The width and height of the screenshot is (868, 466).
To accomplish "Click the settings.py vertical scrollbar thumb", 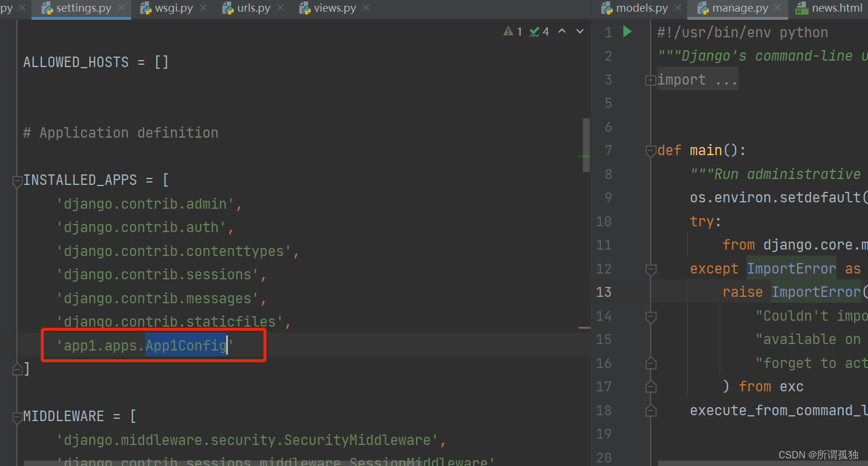I will tap(586, 145).
